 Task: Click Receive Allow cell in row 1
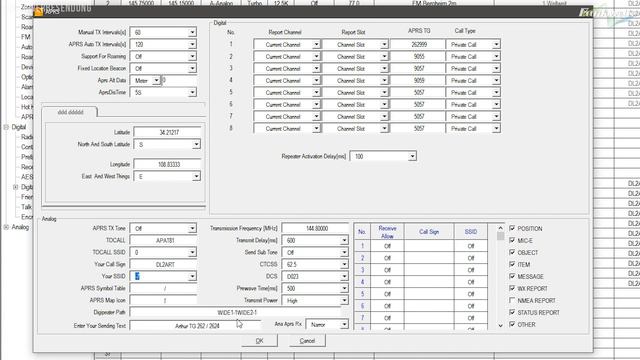point(387,246)
